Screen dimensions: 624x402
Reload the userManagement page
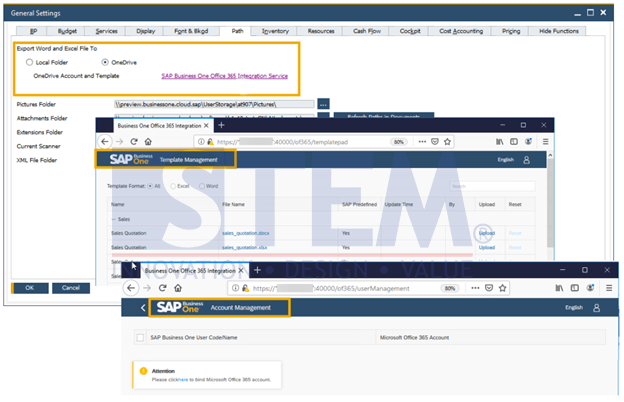tap(162, 288)
